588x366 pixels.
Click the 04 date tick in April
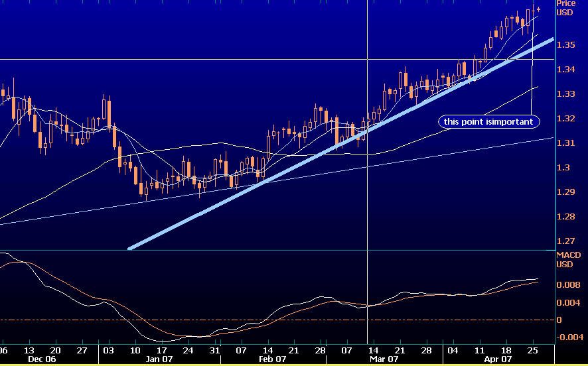[x=453, y=350]
